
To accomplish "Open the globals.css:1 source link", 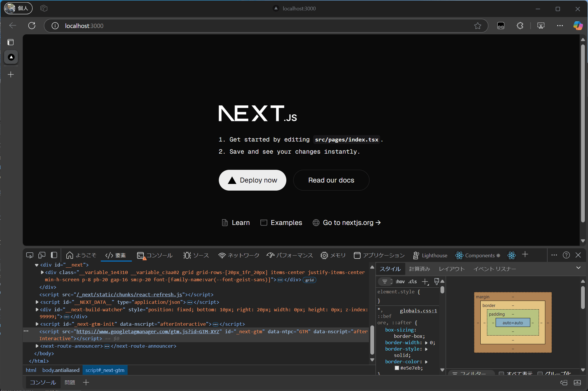I will coord(418,311).
